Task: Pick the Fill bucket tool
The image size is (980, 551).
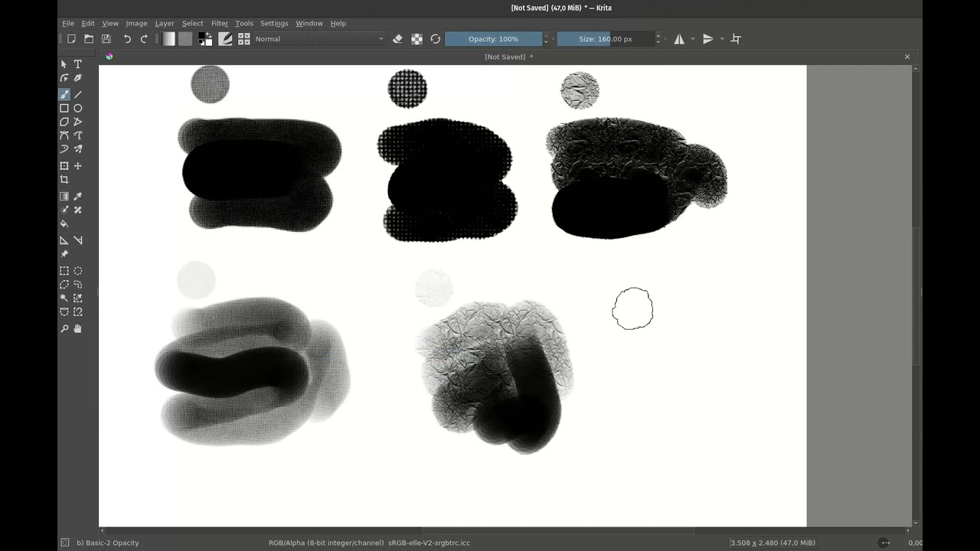Action: pos(64,223)
